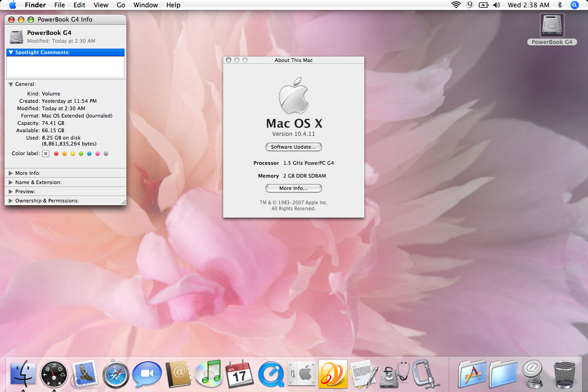Click the 66.15 GB available value

(53, 130)
